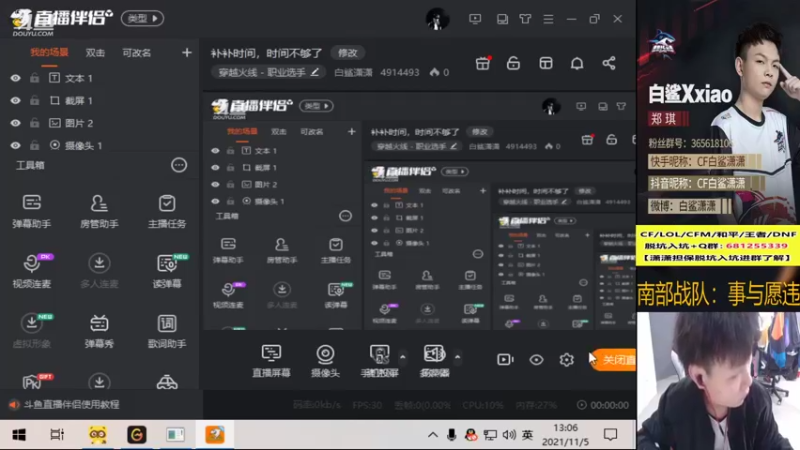Select the 截屏 1 source row
The width and height of the screenshot is (800, 450).
(x=99, y=101)
